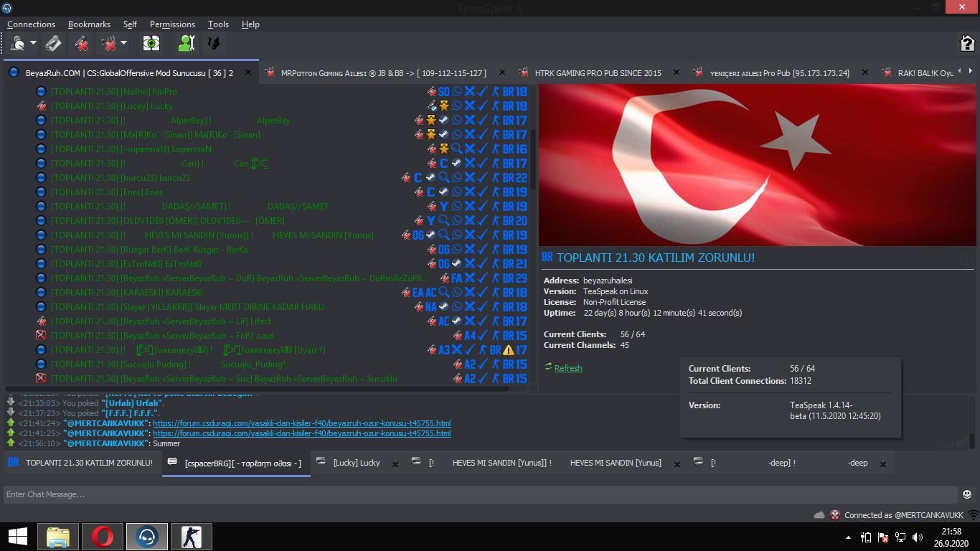
Task: Open the Permissions menu
Action: click(172, 24)
